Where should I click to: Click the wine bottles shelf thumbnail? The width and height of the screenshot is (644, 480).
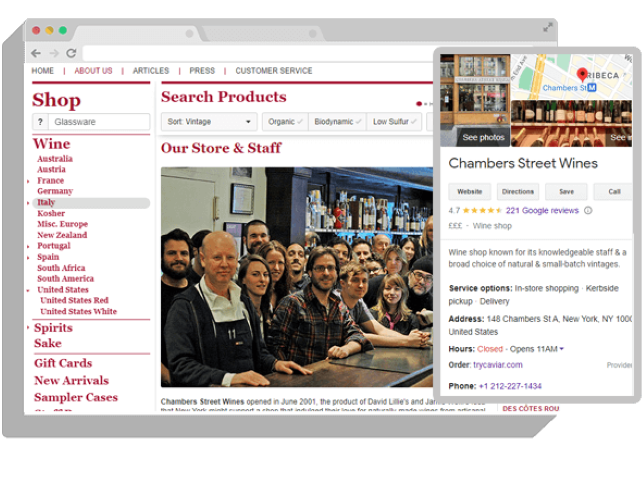571,123
